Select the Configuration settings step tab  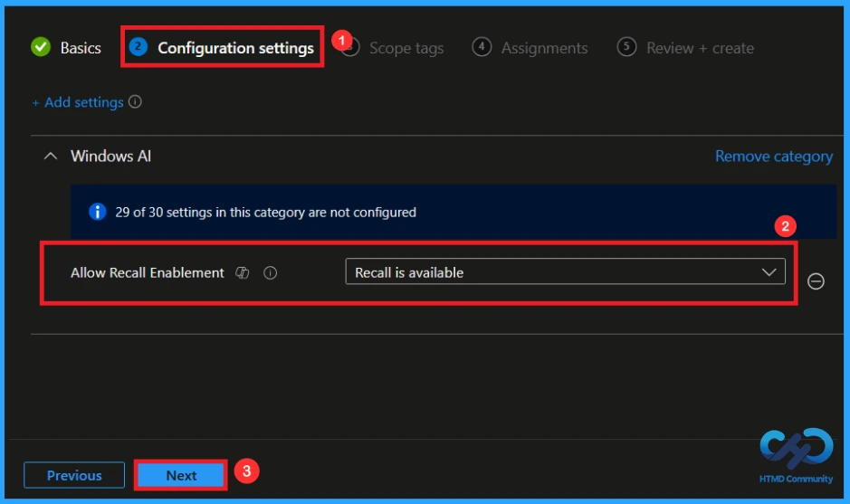click(222, 48)
